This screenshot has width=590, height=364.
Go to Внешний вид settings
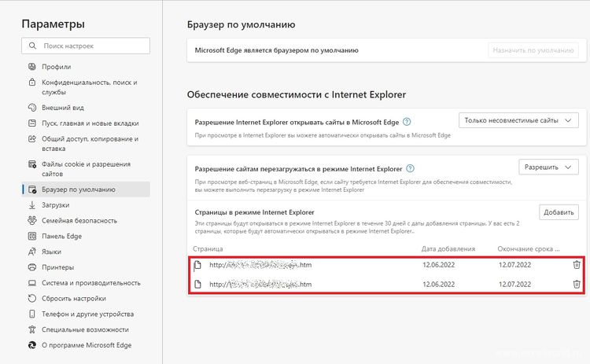click(x=63, y=108)
